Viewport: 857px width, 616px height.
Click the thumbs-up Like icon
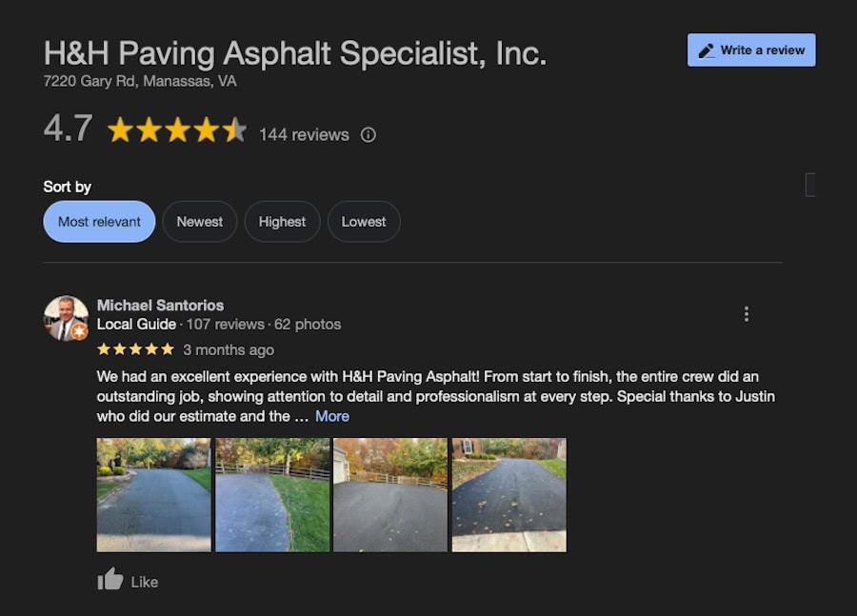pos(110,579)
